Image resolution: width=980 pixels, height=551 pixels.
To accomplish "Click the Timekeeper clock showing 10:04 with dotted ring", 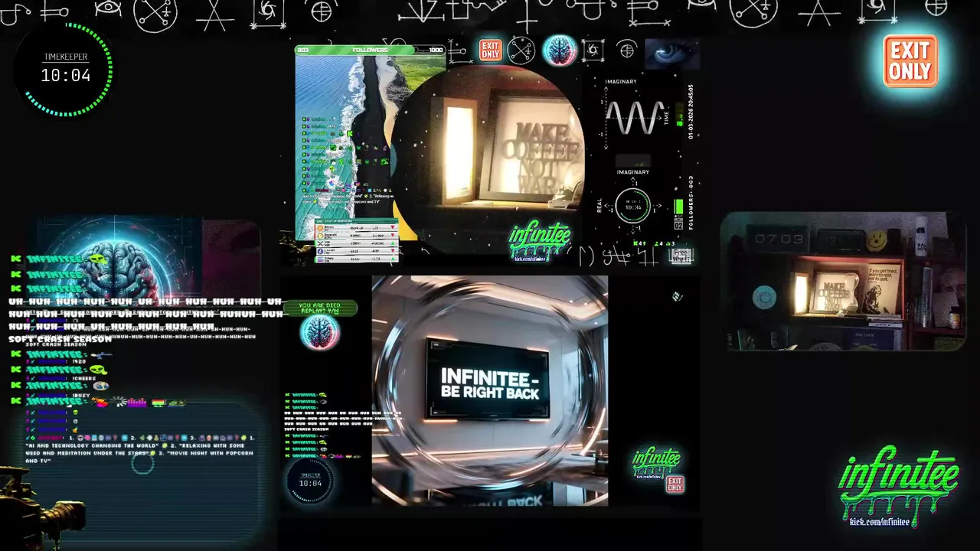I will pyautogui.click(x=66, y=70).
